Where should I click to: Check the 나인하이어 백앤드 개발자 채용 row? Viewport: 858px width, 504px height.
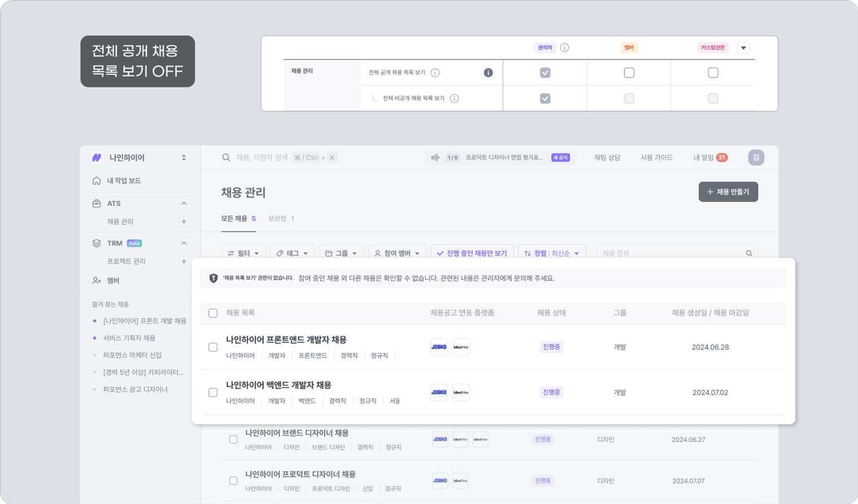(x=213, y=392)
